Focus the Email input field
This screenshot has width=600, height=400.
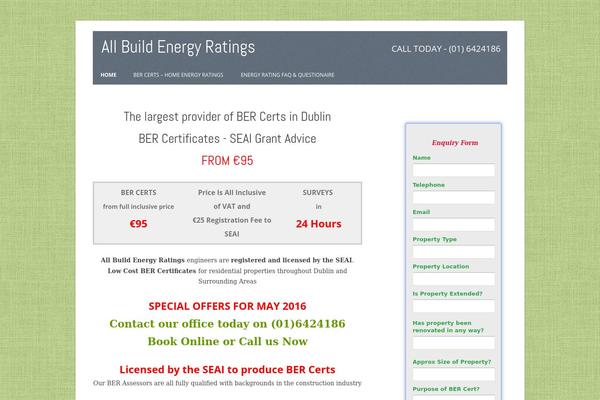(x=454, y=224)
